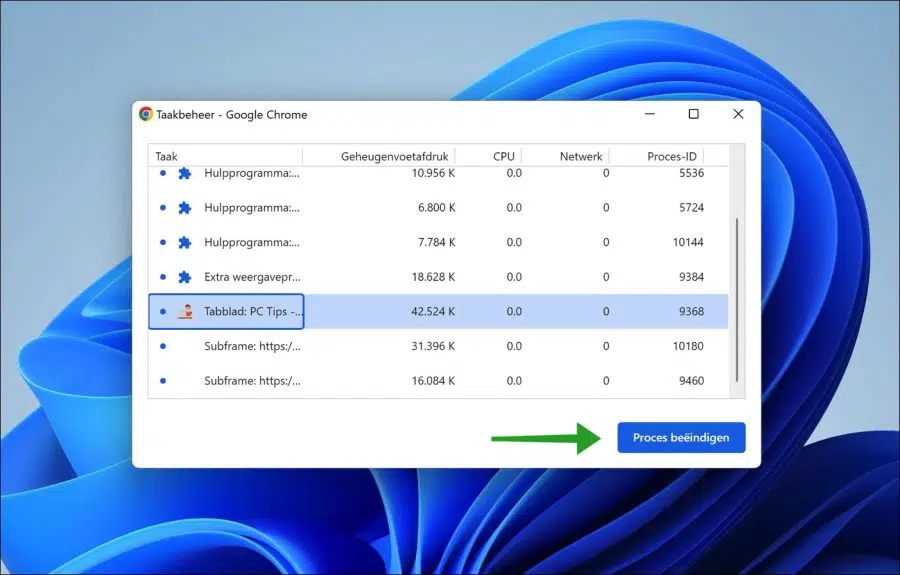Screen dimensions: 900x575
Task: Select the Hulpprogramma row using 7.784 K
Action: point(439,242)
